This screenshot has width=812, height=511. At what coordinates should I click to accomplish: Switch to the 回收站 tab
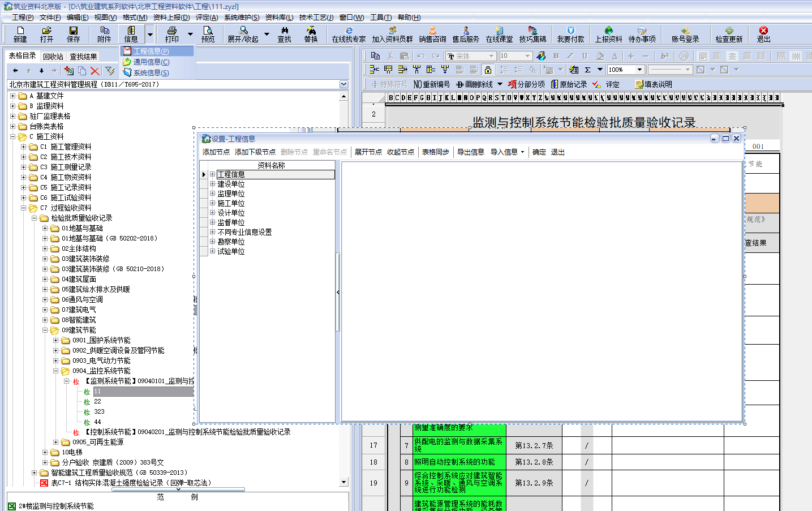(x=53, y=57)
